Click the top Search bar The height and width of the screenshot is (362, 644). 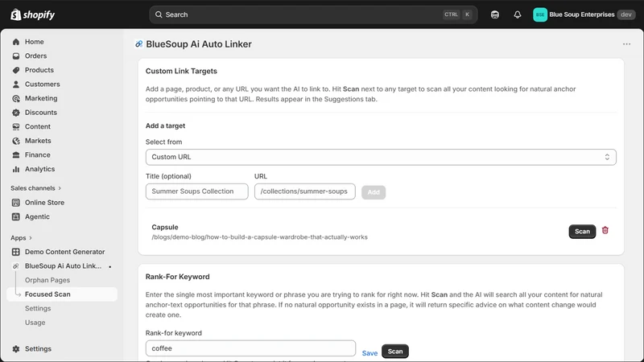[x=313, y=14]
